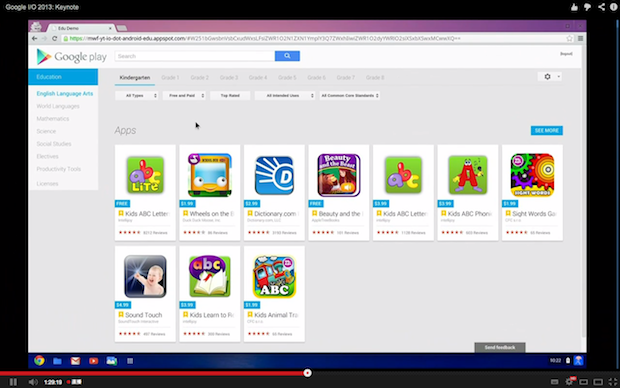620x388 pixels.
Task: Bookmark page with the star icon
Action: tap(569, 38)
